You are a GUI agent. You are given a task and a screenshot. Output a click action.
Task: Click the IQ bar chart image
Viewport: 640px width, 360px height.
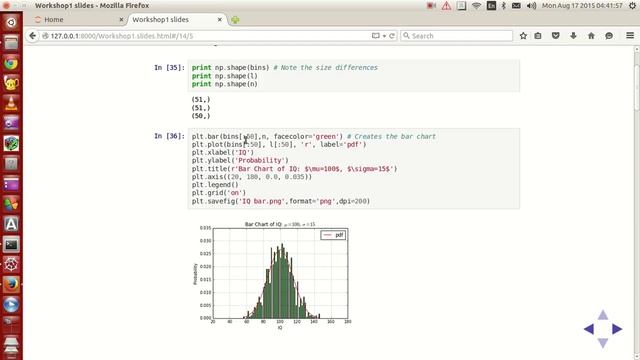[x=273, y=276]
